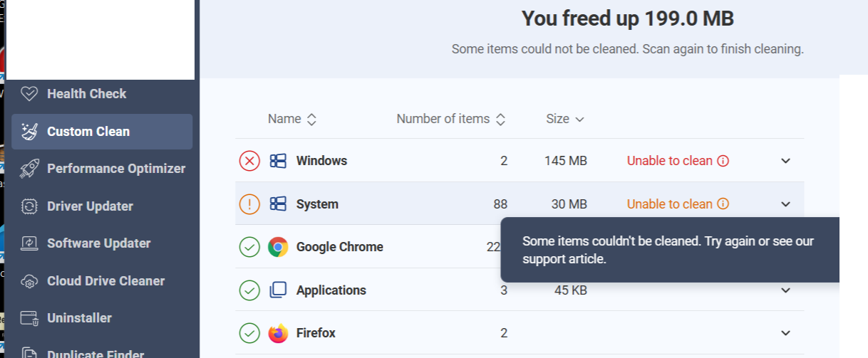The height and width of the screenshot is (358, 868).
Task: Click the Performance Optimizer rocket icon
Action: coord(29,169)
